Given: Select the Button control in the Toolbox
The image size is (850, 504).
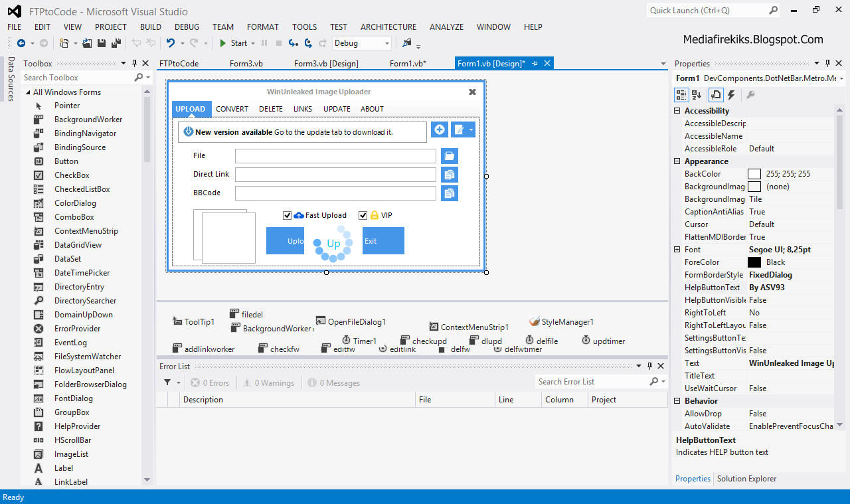Looking at the screenshot, I should (x=66, y=161).
